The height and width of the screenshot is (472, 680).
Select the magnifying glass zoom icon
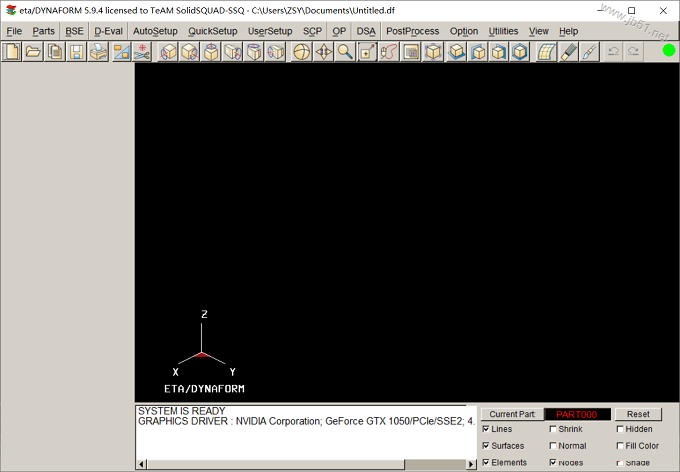[345, 52]
